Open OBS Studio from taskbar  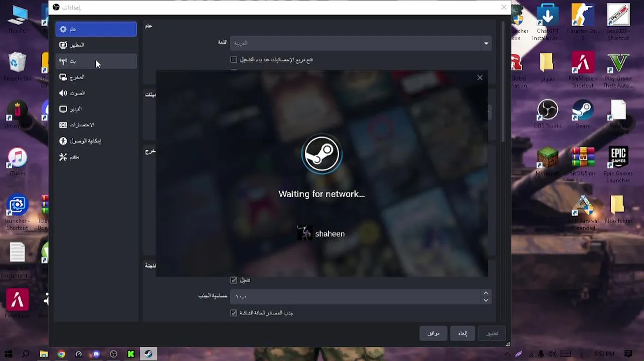pos(114,354)
